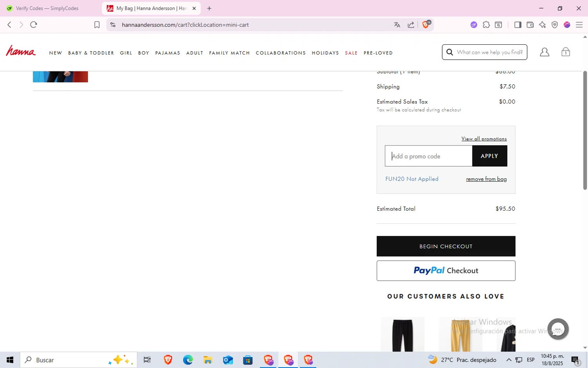Screen dimensions: 588x368
Task: Open the chat bubble widget
Action: click(558, 329)
